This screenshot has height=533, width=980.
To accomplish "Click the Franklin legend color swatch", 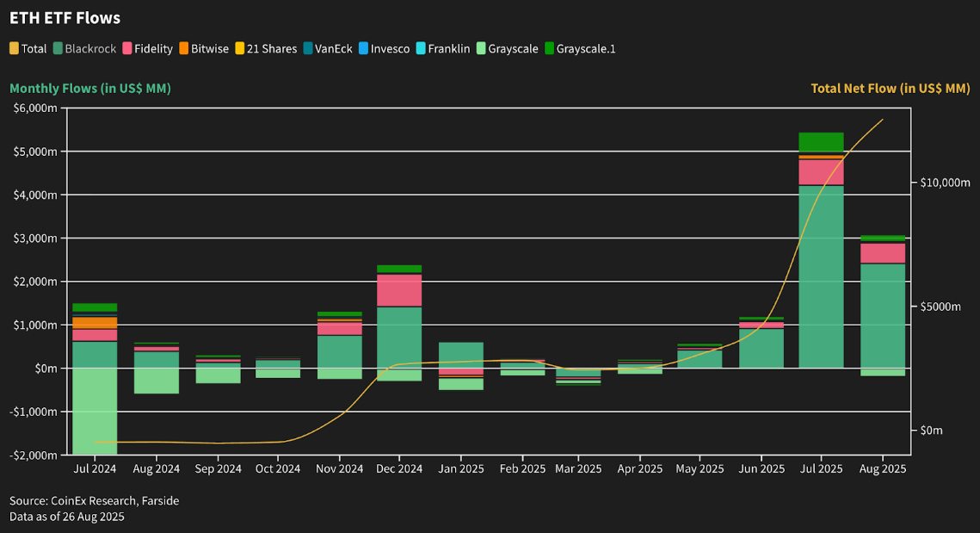I will pos(421,49).
